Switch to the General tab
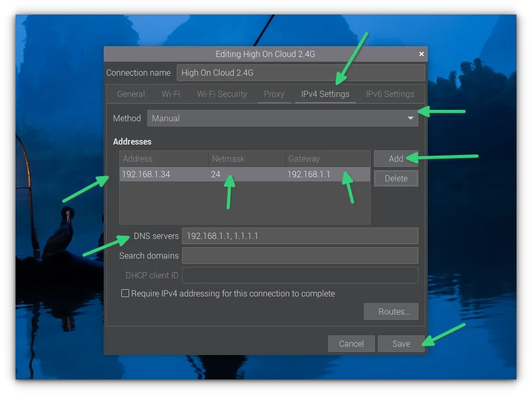The image size is (532, 396). pos(131,94)
